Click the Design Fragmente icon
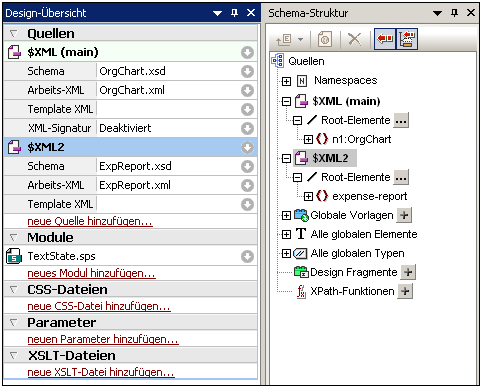This screenshot has width=482, height=388. pos(301,272)
